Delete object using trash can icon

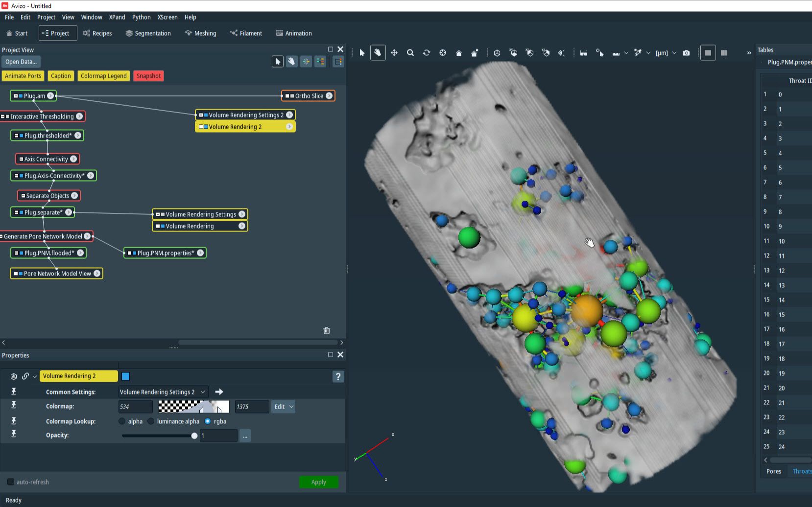(327, 331)
